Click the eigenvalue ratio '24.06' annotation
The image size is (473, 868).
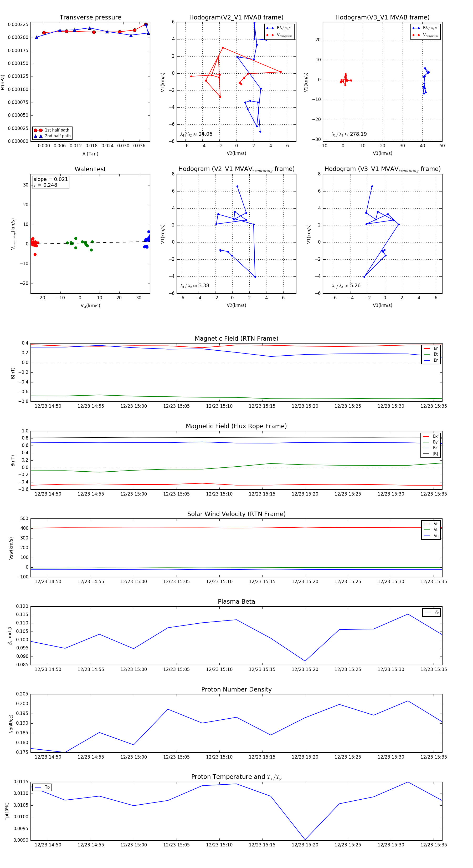(x=196, y=134)
